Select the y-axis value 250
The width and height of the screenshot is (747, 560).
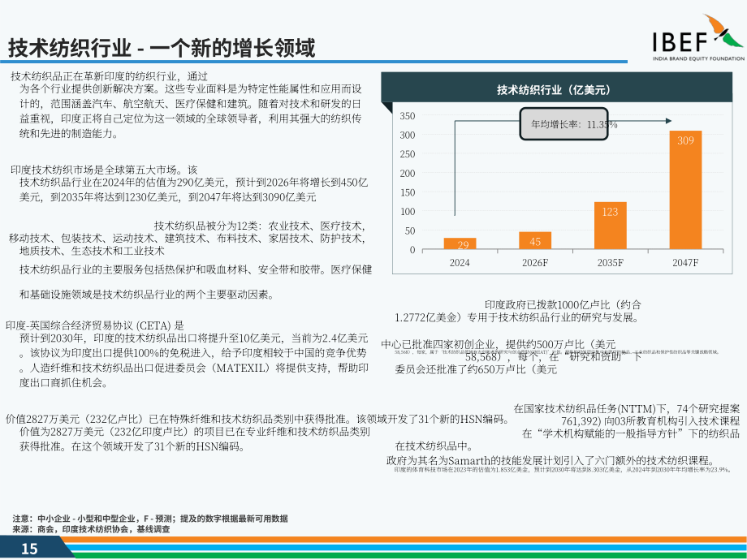click(408, 154)
